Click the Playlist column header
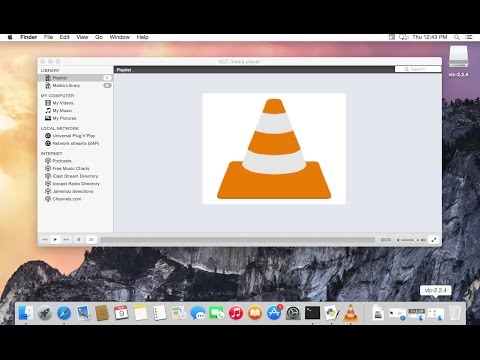Viewport: 480px width, 360px height. [254, 70]
